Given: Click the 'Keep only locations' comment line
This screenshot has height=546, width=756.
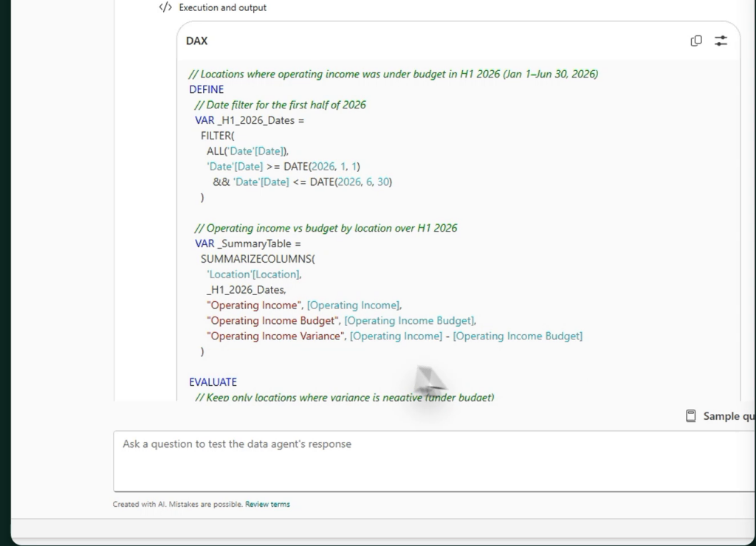Looking at the screenshot, I should tap(345, 397).
